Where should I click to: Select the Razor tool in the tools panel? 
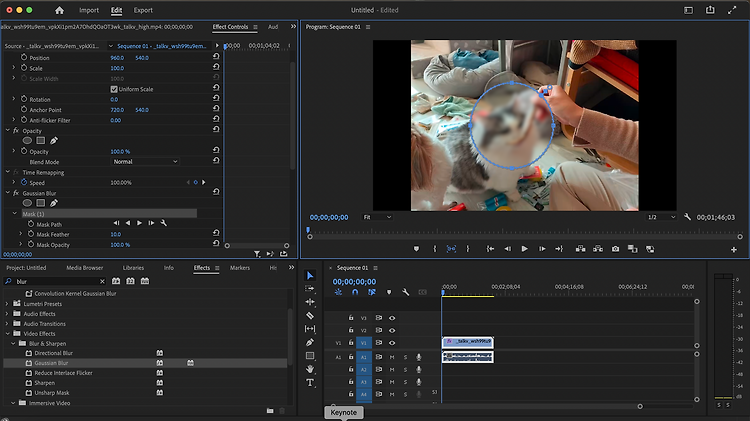310,315
